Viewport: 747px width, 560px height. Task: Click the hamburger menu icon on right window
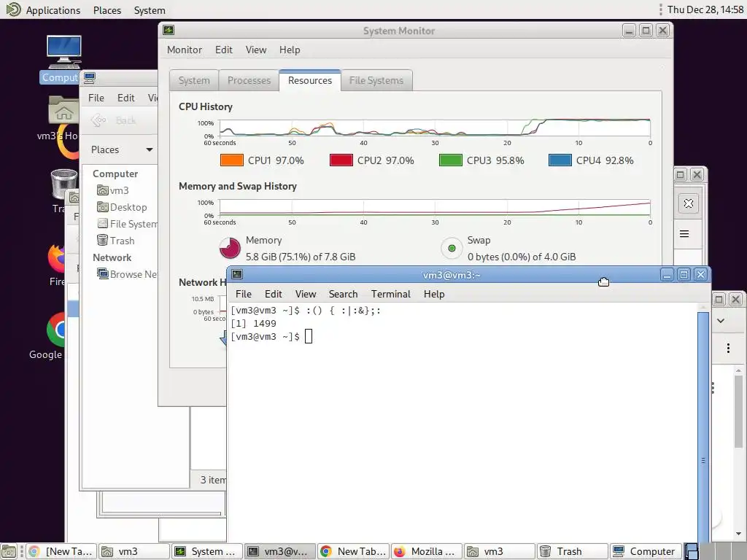[x=684, y=234]
